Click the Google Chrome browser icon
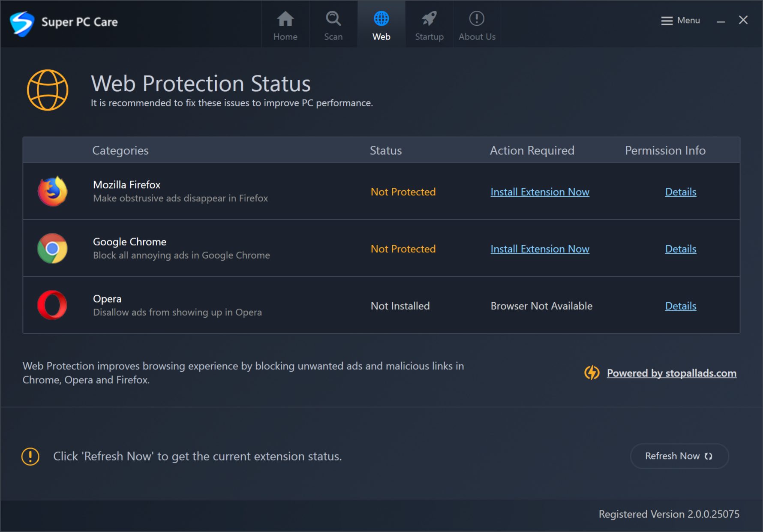 [x=52, y=248]
